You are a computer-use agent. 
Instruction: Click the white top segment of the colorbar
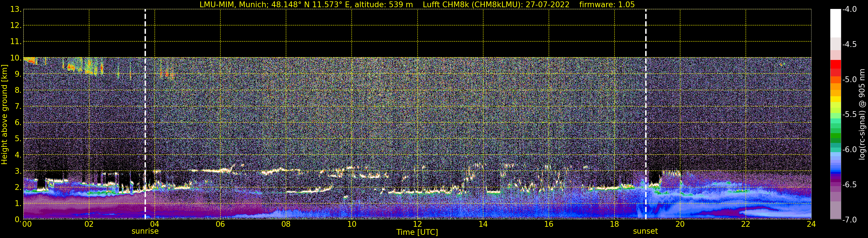coord(836,23)
